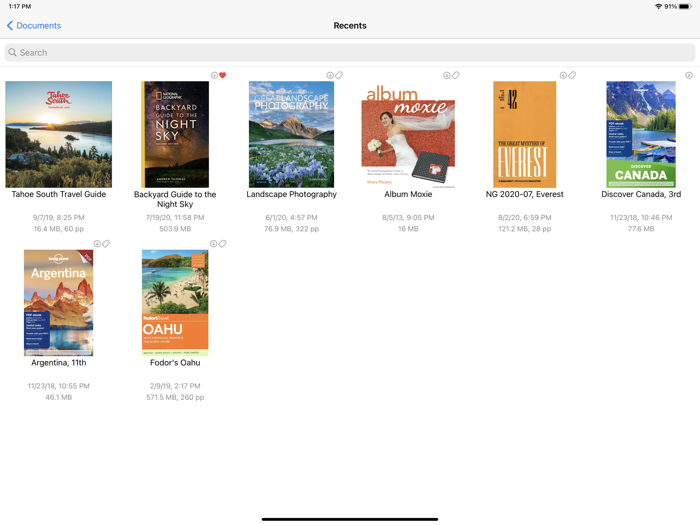Open NG 2020-07 Everest cover
Screen dimensions: 700x525
pyautogui.click(x=525, y=134)
